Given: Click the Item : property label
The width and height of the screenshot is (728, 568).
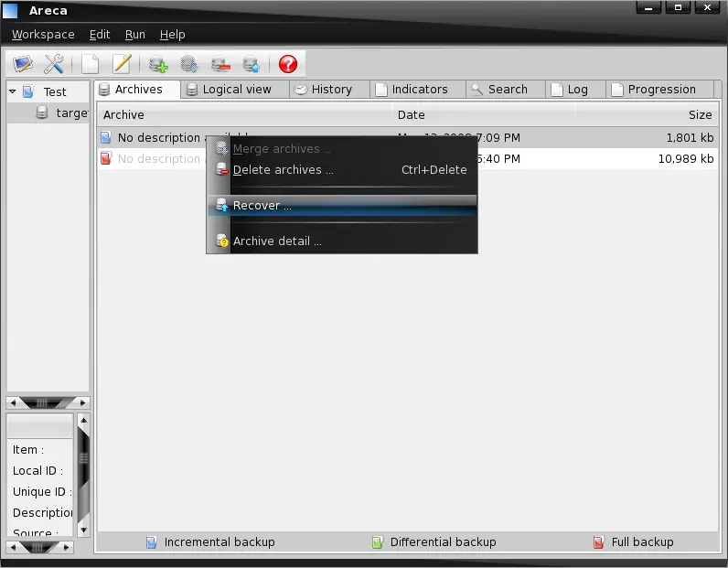Looking at the screenshot, I should pyautogui.click(x=28, y=450).
